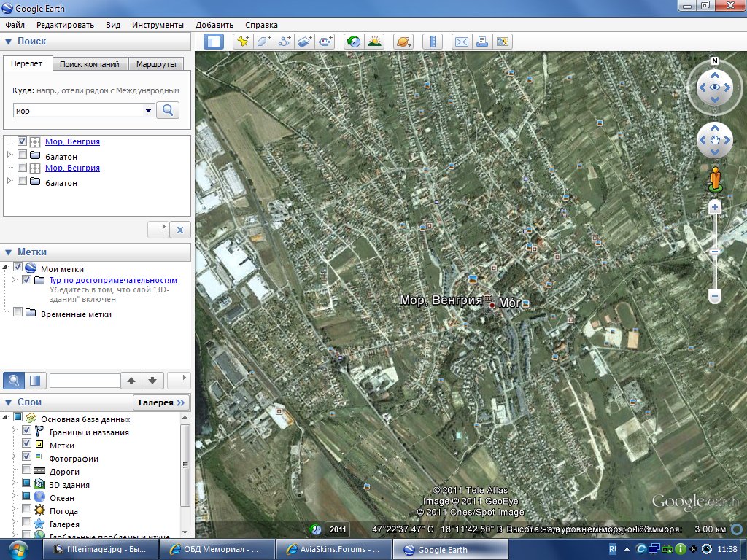Click the print toolbar icon
This screenshot has height=560, width=747.
481,42
